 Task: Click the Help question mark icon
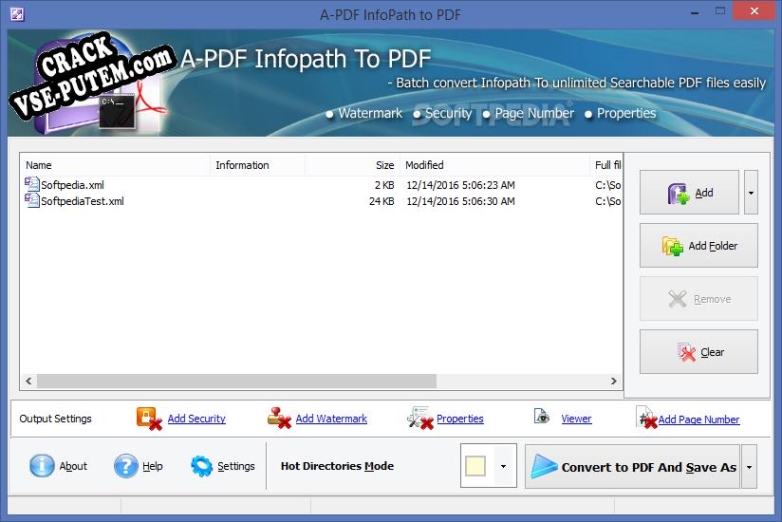click(125, 466)
